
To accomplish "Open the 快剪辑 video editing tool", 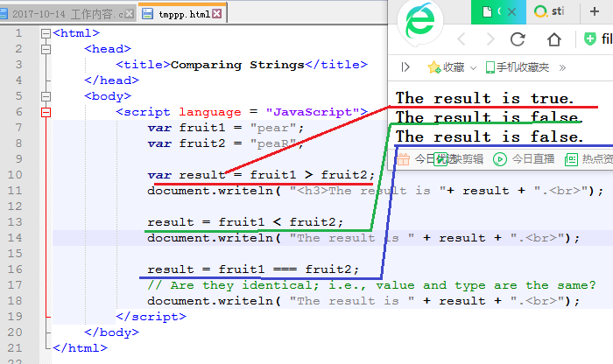I will tap(459, 159).
